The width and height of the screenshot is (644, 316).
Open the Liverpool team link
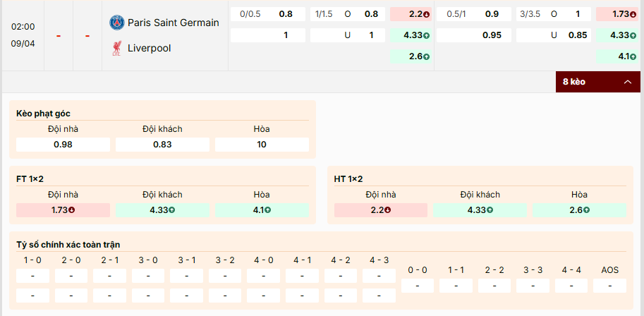coord(150,48)
